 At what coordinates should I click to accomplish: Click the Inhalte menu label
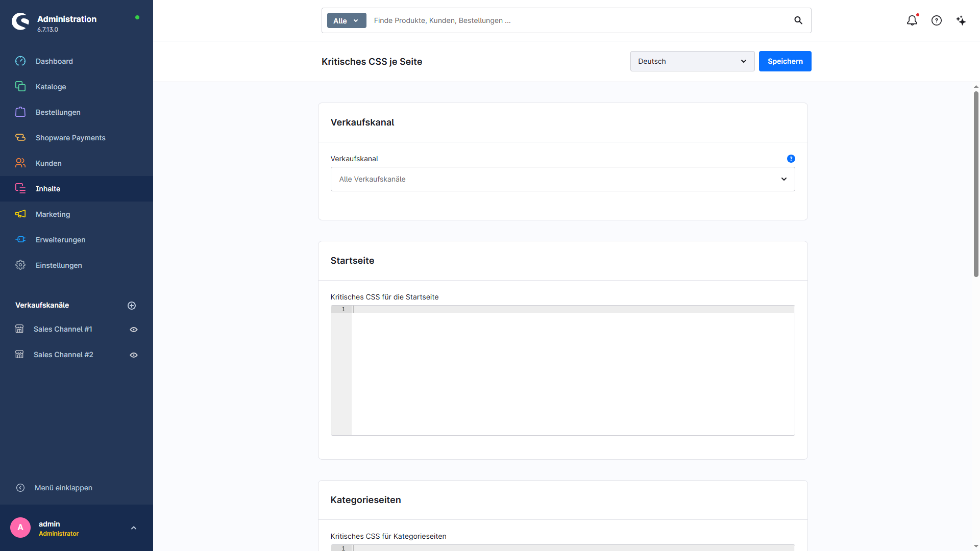click(x=48, y=189)
